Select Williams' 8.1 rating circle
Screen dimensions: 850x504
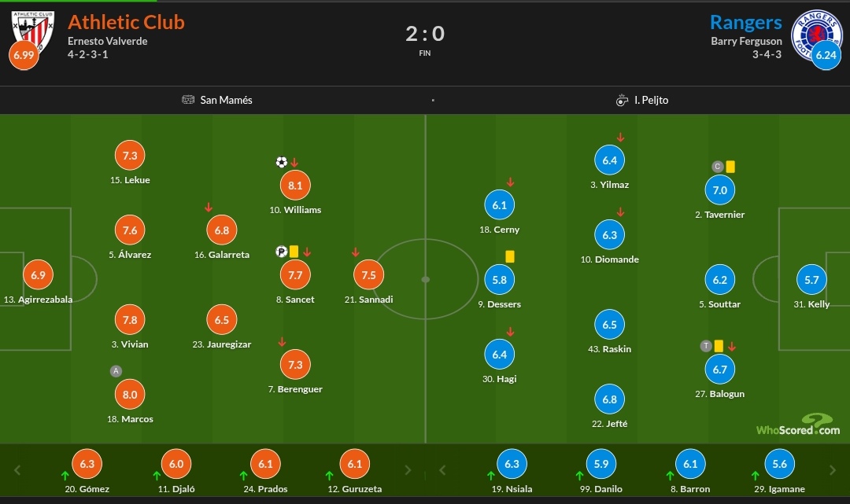click(295, 185)
